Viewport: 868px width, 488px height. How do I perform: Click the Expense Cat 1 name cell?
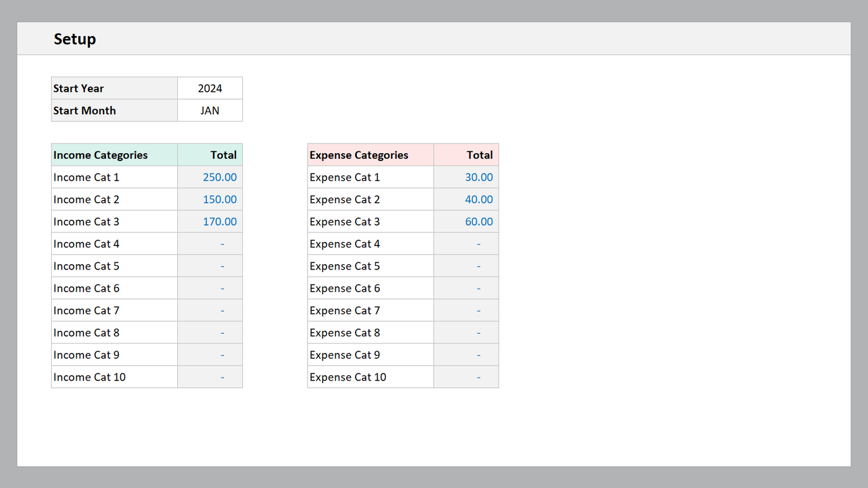click(x=370, y=177)
